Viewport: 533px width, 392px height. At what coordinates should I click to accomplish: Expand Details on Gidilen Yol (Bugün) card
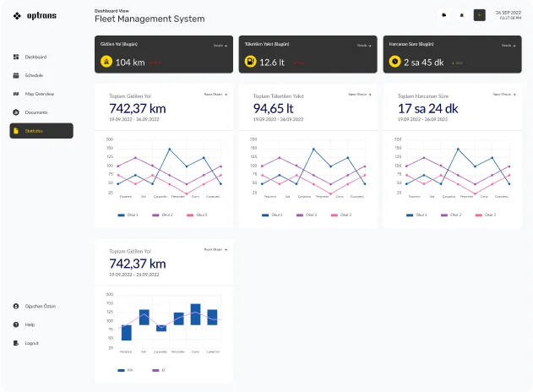coord(220,46)
